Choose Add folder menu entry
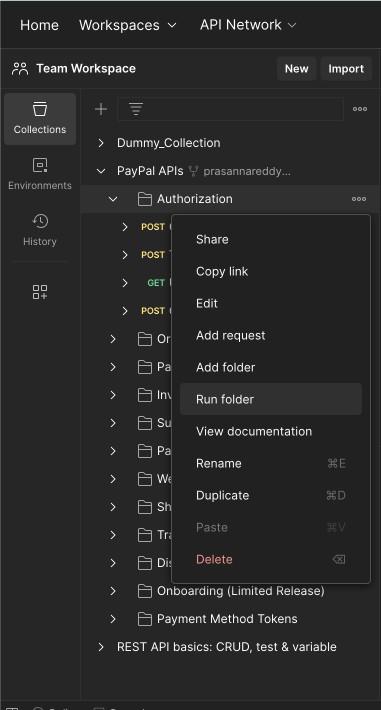This screenshot has width=381, height=710. pos(271,367)
